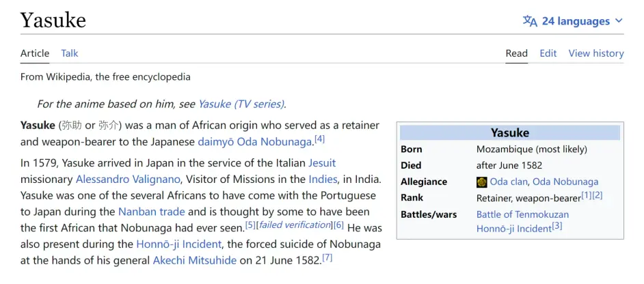Go to the Honnō-ji Incident paragraph link

[178, 244]
